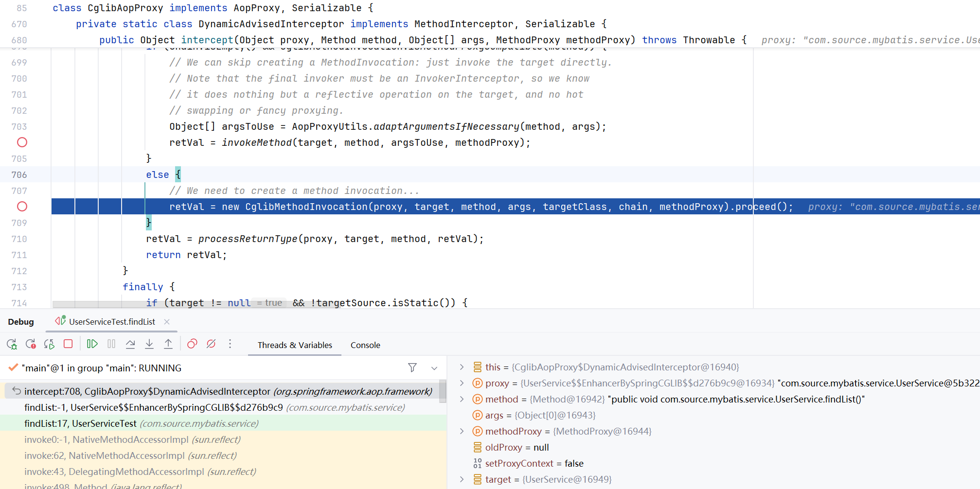Click the parameter icon beside 'methodProxy' variable
Viewport: 980px width, 489px height.
478,431
